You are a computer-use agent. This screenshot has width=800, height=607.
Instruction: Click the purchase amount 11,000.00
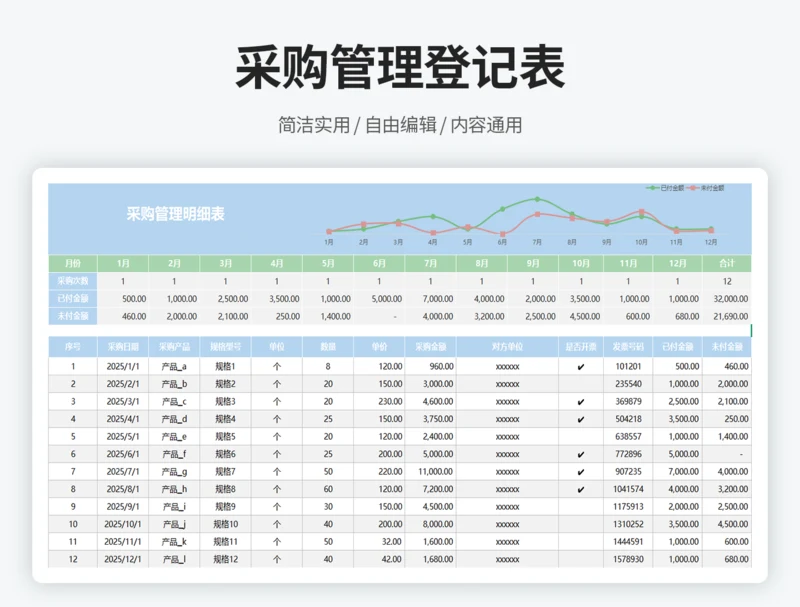tap(431, 472)
